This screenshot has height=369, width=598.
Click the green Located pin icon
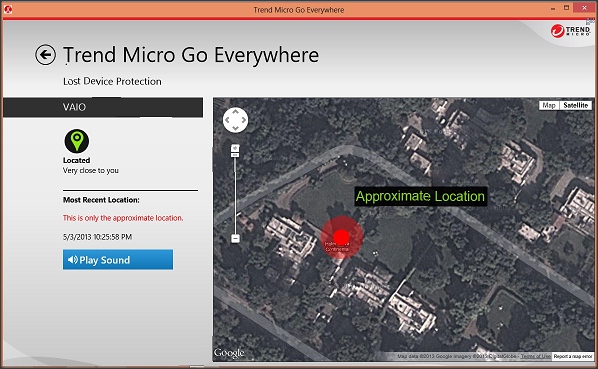(x=77, y=141)
